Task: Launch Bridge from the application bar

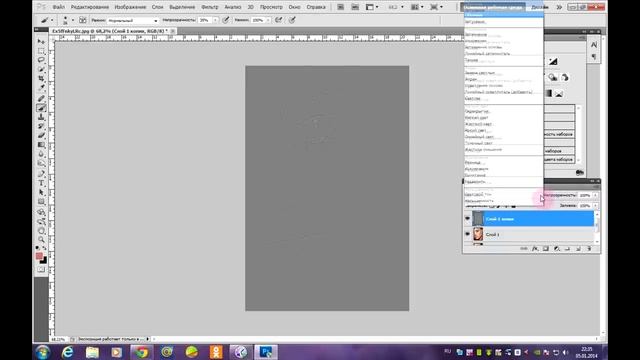Action: (x=340, y=7)
